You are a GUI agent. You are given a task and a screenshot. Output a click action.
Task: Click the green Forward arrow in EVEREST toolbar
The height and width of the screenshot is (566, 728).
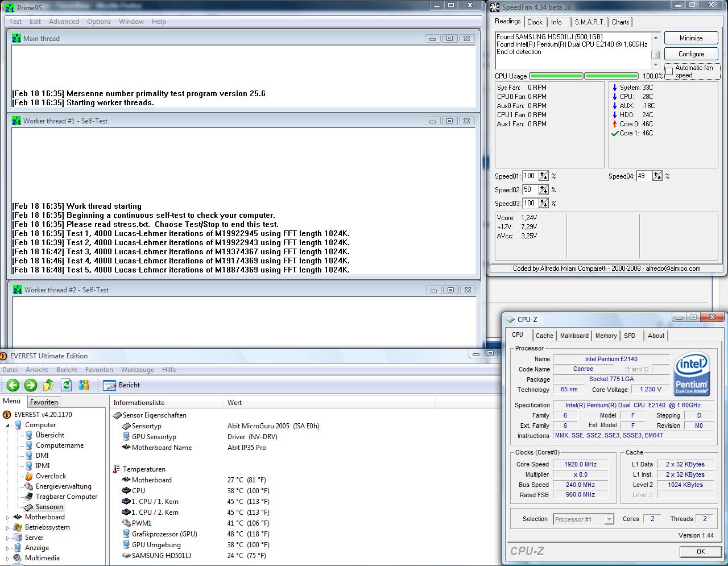coord(31,385)
